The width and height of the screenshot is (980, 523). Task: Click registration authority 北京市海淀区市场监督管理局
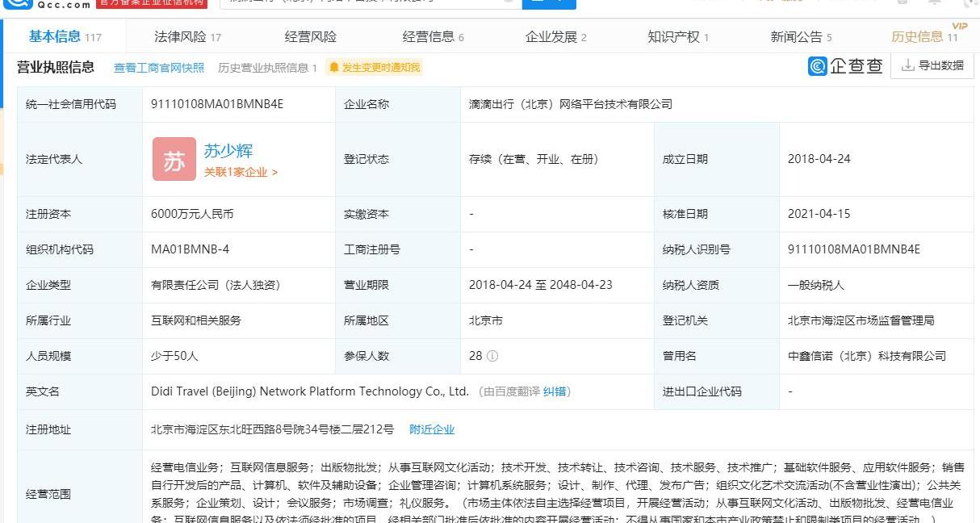[x=861, y=320]
